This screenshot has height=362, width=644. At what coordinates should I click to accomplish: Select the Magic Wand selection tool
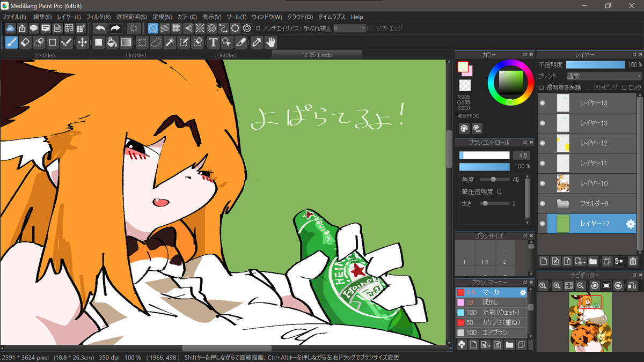click(170, 42)
